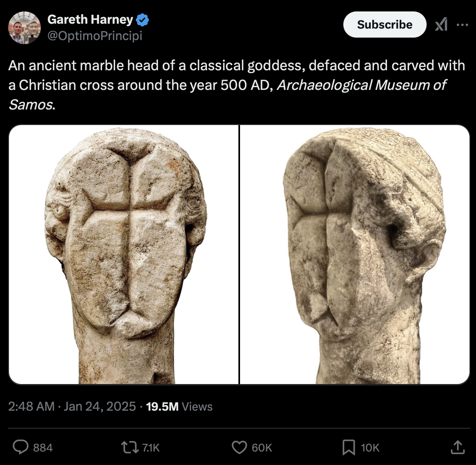Subscribe to Gareth Harney
Image resolution: width=476 pixels, height=465 pixels.
pos(385,25)
